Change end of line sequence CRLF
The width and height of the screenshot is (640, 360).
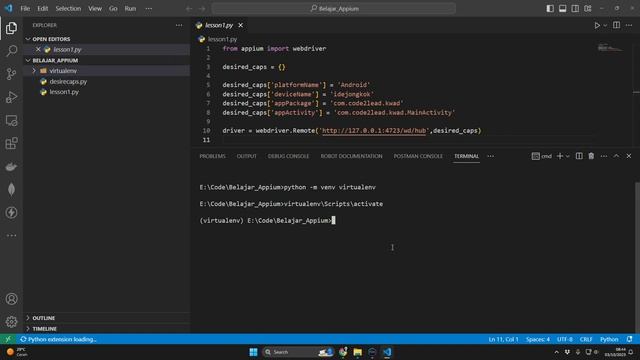click(586, 339)
